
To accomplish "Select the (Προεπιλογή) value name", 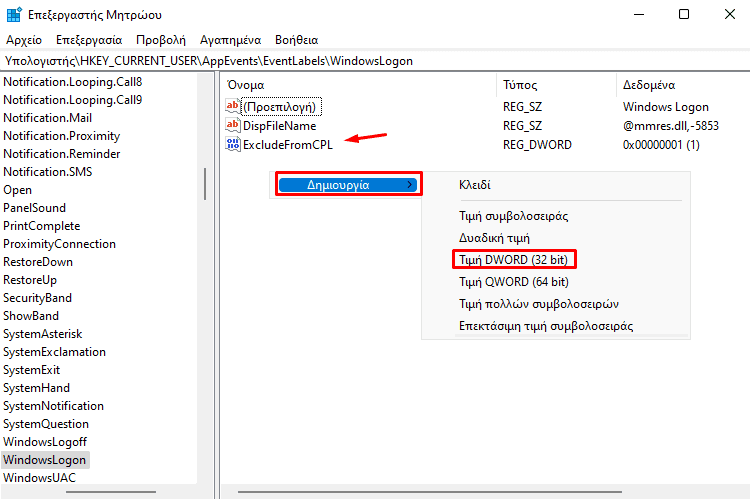I will [282, 107].
